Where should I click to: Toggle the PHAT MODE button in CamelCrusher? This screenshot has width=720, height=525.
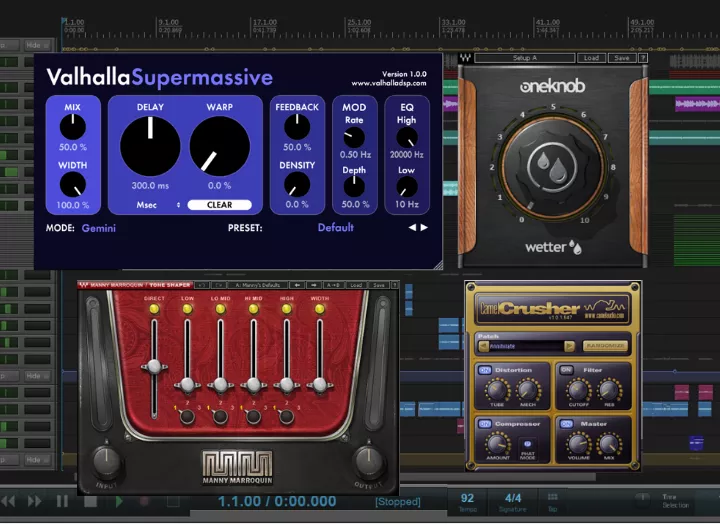[527, 444]
